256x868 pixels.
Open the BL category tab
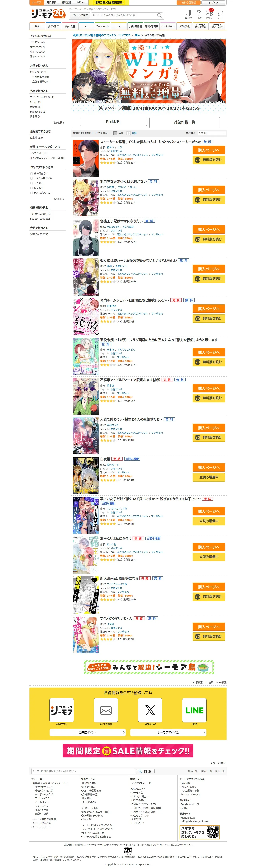(86, 26)
